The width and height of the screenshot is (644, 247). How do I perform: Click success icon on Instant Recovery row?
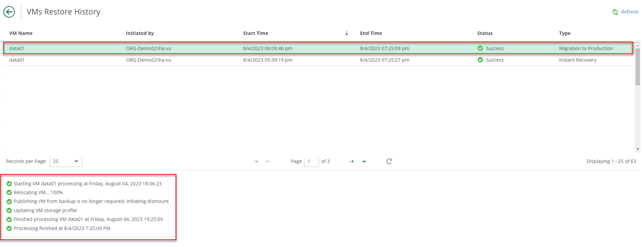480,60
